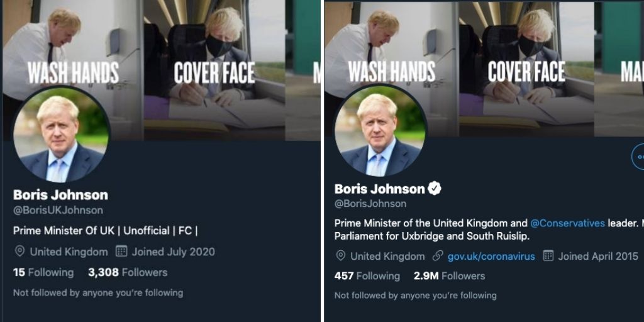Click the link icon beside gov.uk/coronavirus
The height and width of the screenshot is (322, 644).
click(438, 257)
